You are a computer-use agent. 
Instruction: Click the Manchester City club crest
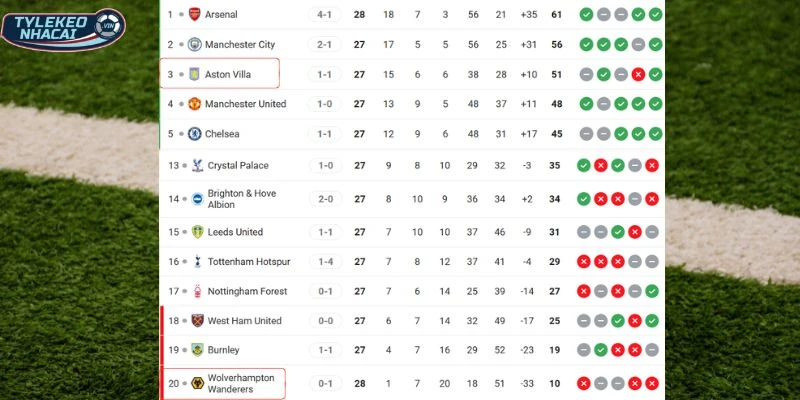click(x=195, y=45)
